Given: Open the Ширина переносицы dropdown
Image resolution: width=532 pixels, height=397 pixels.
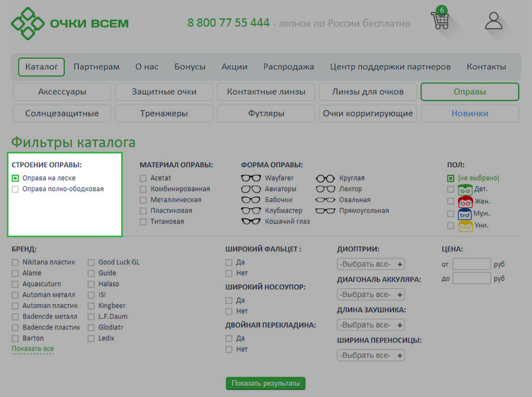Looking at the screenshot, I should tap(371, 356).
